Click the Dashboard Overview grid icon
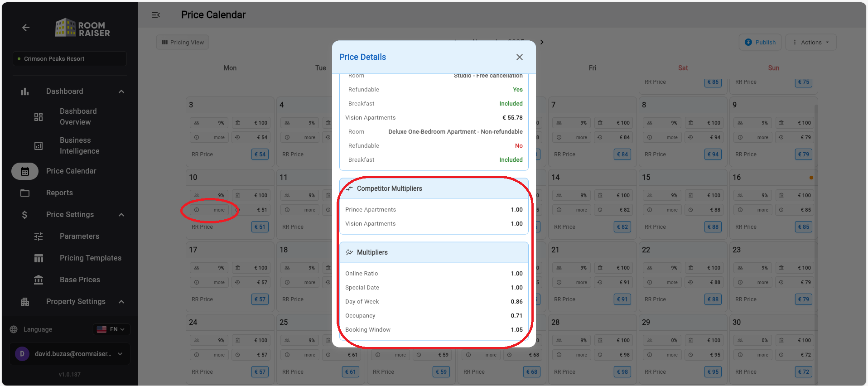The height and width of the screenshot is (386, 868). pos(39,117)
